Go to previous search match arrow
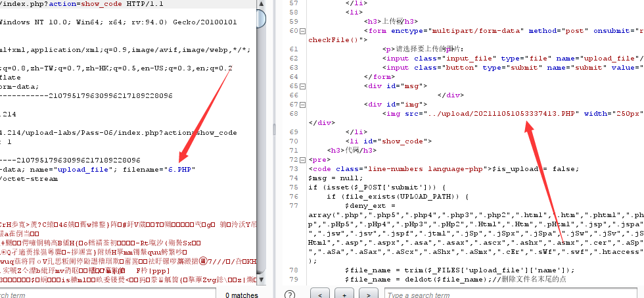This screenshot has width=644, height=298. [x=320, y=295]
